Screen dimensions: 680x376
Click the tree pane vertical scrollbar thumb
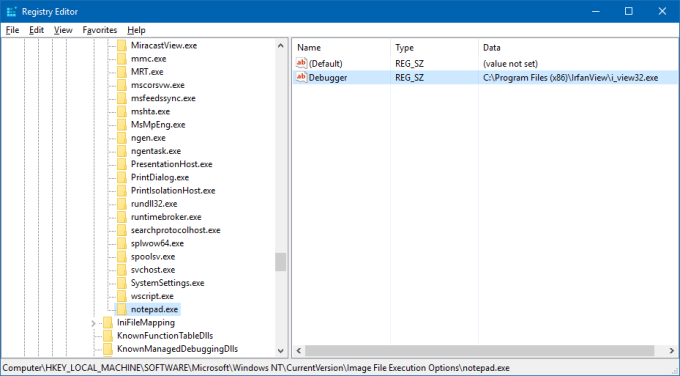281,262
